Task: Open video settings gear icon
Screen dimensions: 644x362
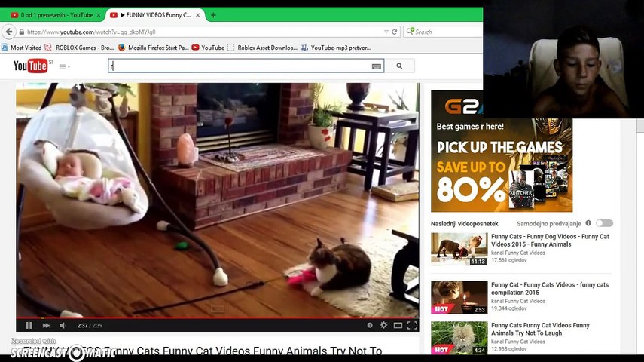Action: point(383,325)
